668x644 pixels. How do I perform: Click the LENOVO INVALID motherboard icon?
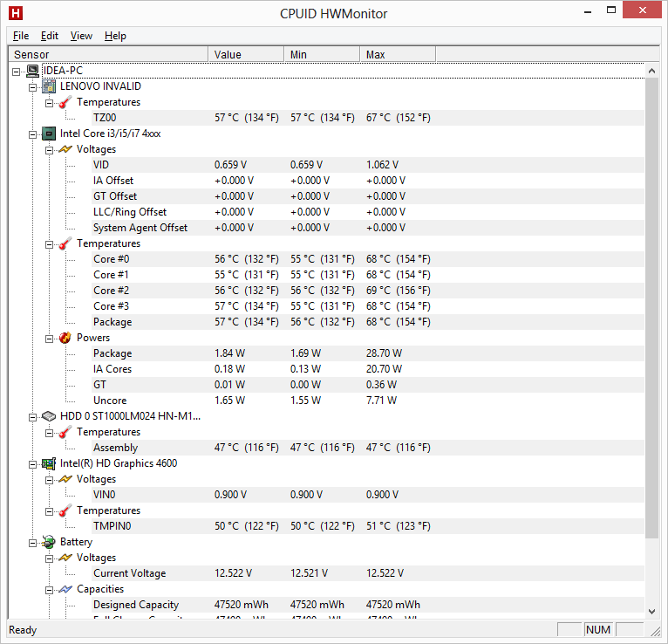click(49, 86)
